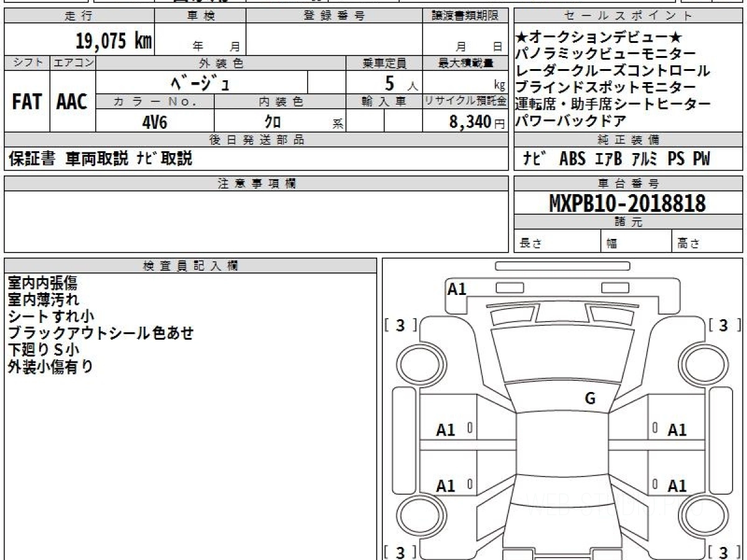Select the 外装小傷有り inspector note

pyautogui.click(x=50, y=366)
